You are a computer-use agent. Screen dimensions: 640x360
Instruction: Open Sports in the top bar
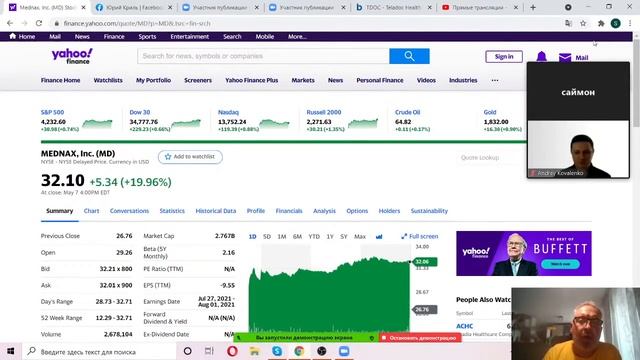[x=147, y=36]
